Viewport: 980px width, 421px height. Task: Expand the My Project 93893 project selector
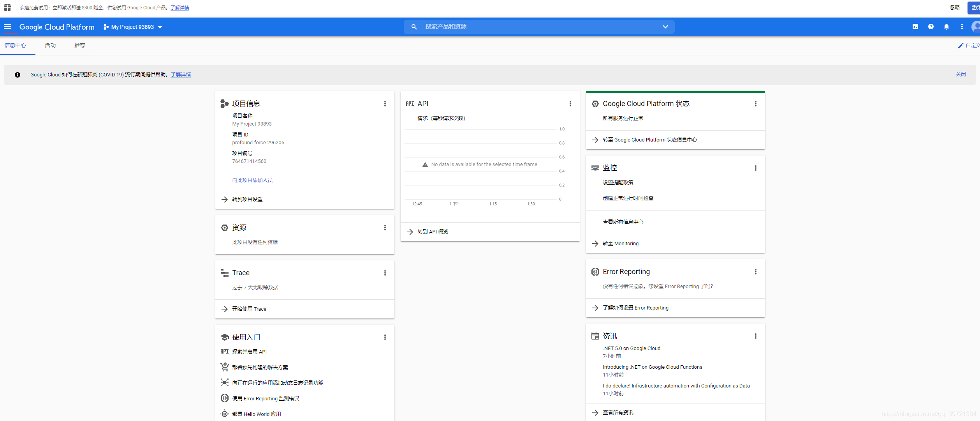point(133,27)
